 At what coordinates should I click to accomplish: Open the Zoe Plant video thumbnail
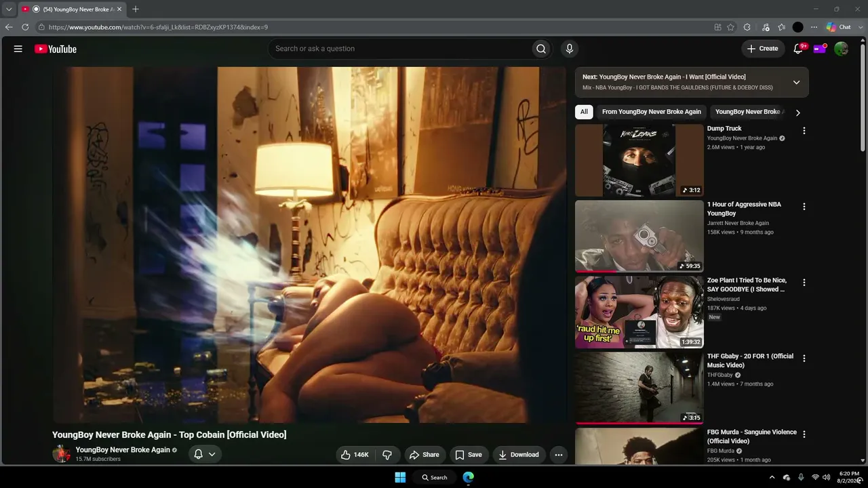[x=639, y=312]
